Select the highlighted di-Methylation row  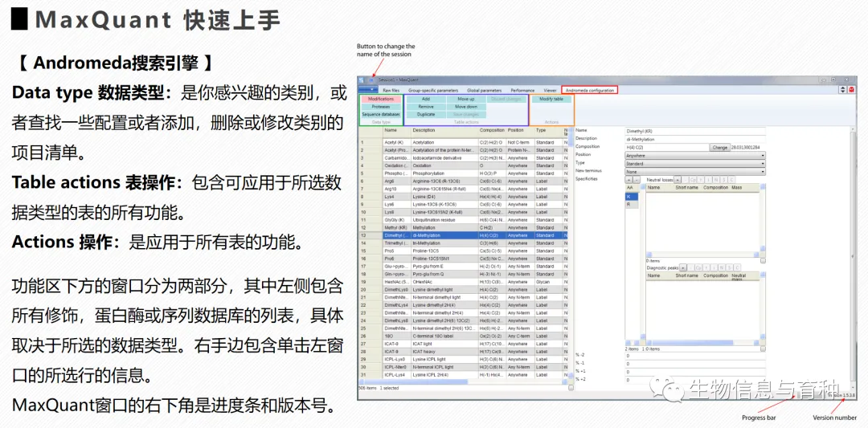point(463,235)
